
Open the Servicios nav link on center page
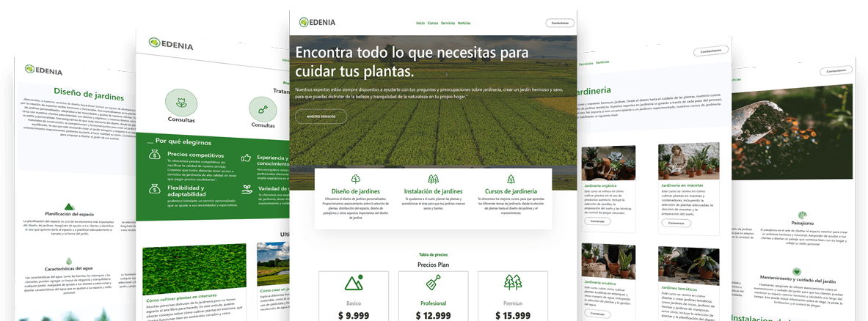(x=448, y=23)
